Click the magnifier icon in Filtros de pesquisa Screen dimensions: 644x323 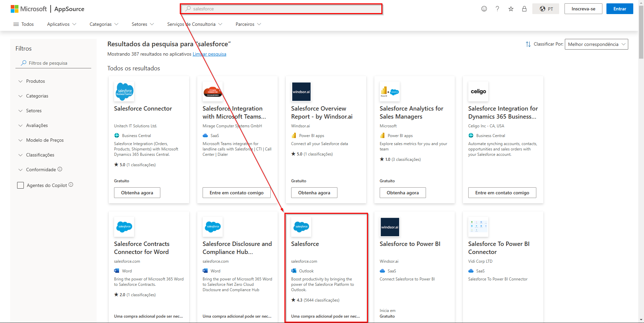(x=23, y=63)
